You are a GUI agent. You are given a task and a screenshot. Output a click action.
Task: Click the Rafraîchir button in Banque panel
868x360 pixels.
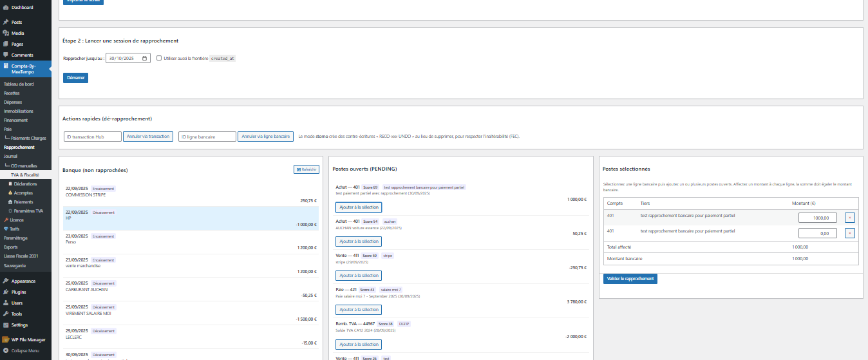pyautogui.click(x=307, y=169)
